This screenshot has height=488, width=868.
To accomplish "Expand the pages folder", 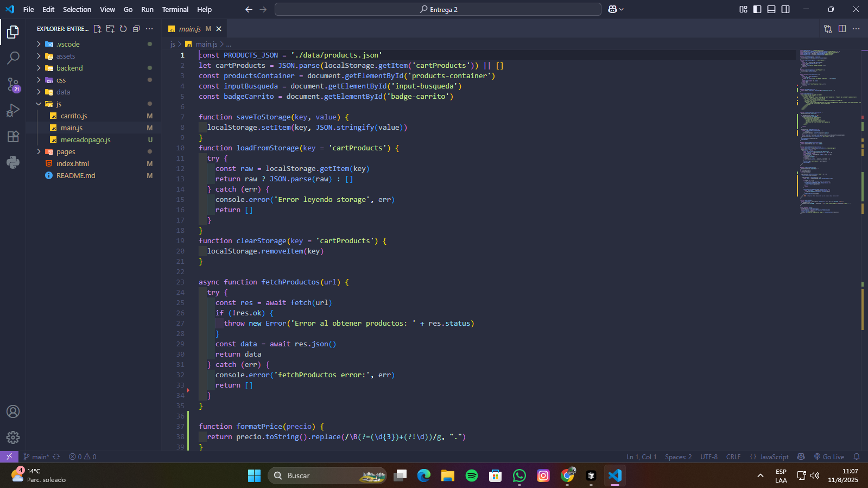I will point(93,151).
